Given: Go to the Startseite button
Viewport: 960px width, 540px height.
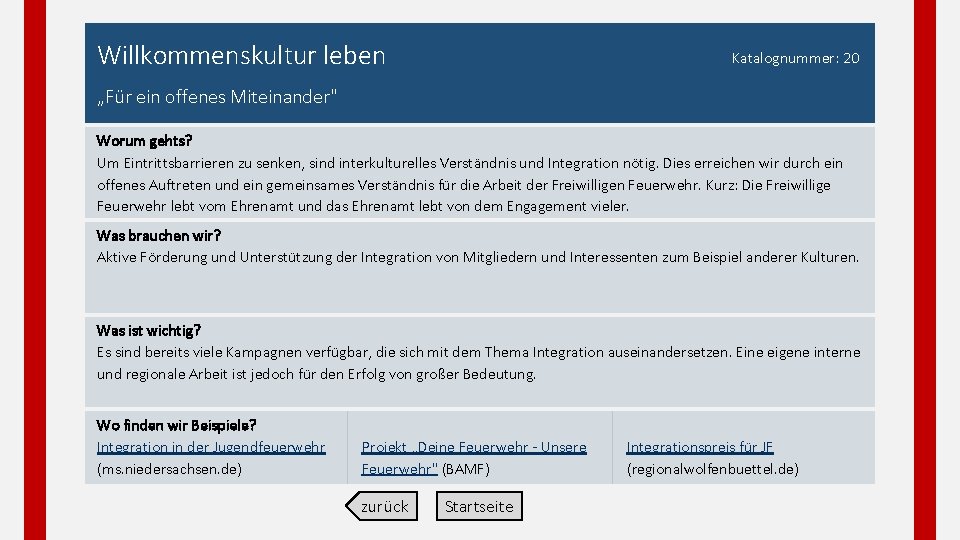Looking at the screenshot, I should click(479, 506).
